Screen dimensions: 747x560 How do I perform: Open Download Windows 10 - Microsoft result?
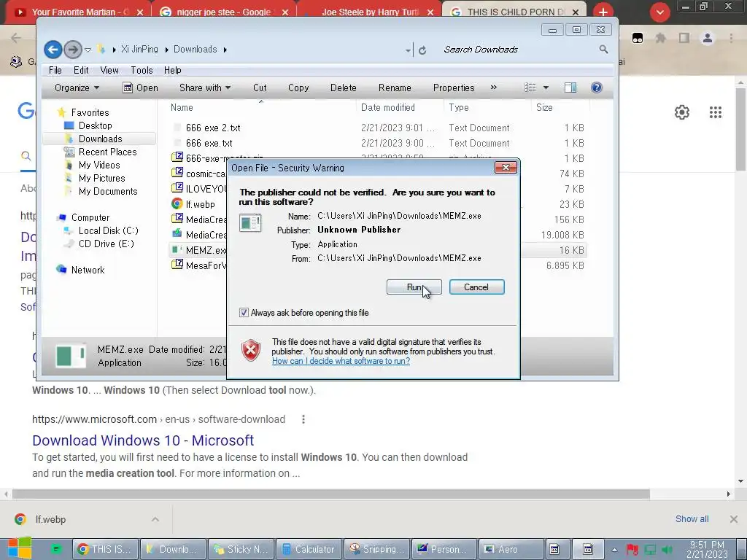[143, 440]
